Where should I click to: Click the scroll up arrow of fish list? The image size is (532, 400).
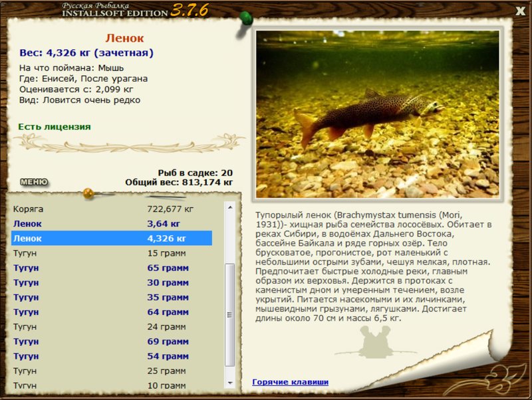pyautogui.click(x=230, y=207)
